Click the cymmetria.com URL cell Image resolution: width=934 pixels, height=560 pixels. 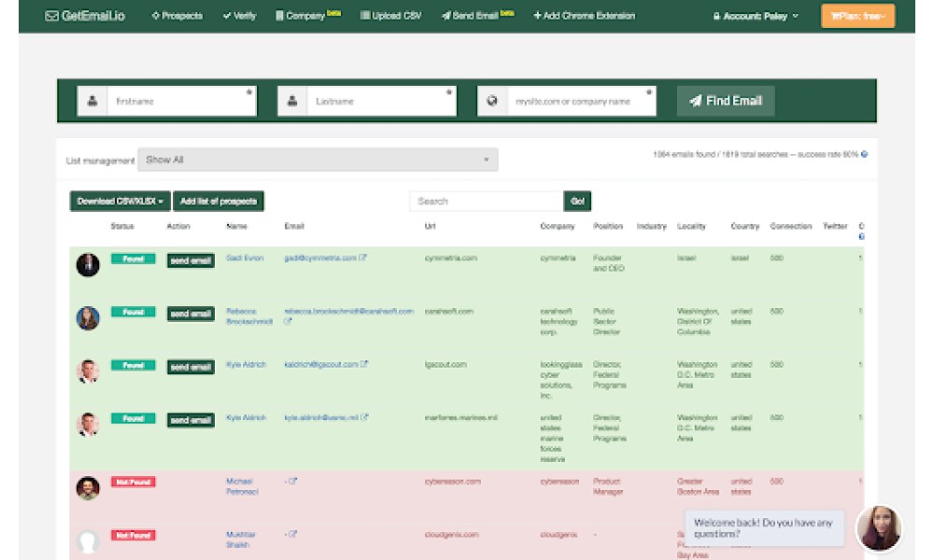451,259
